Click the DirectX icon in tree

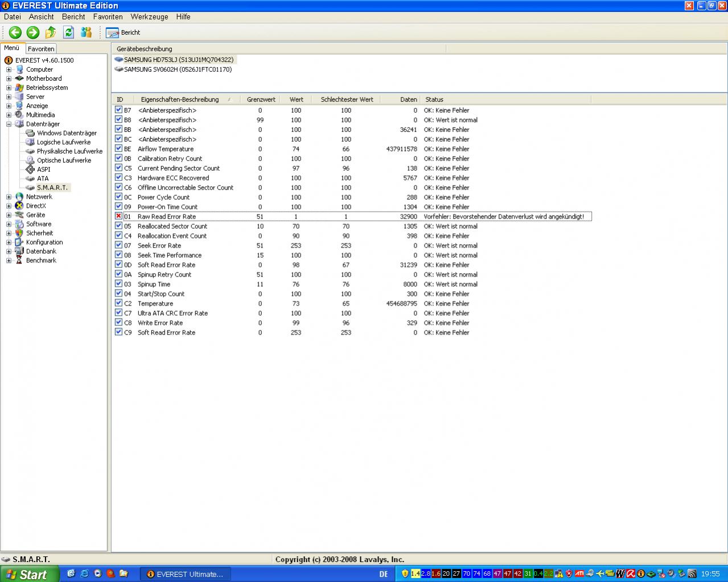coord(20,206)
